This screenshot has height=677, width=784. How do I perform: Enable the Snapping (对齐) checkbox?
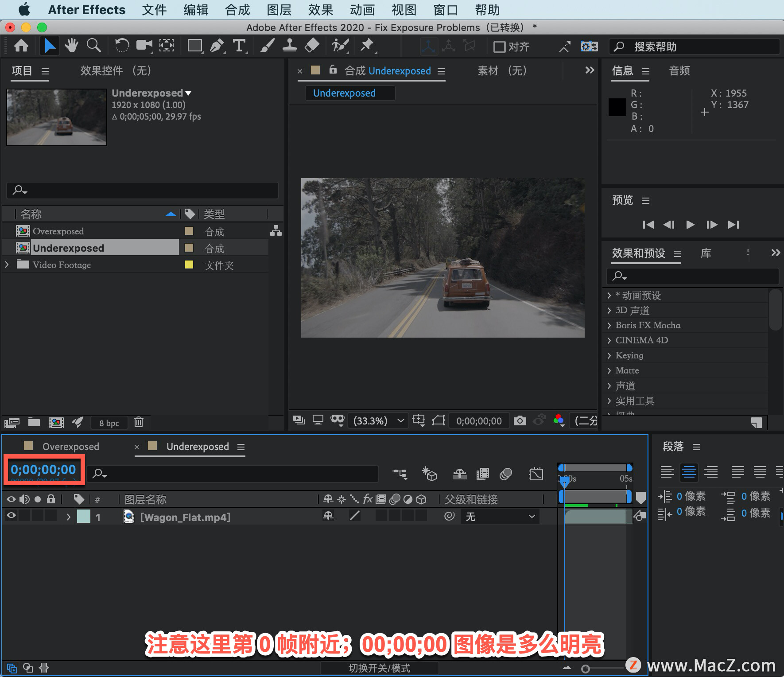pos(500,47)
